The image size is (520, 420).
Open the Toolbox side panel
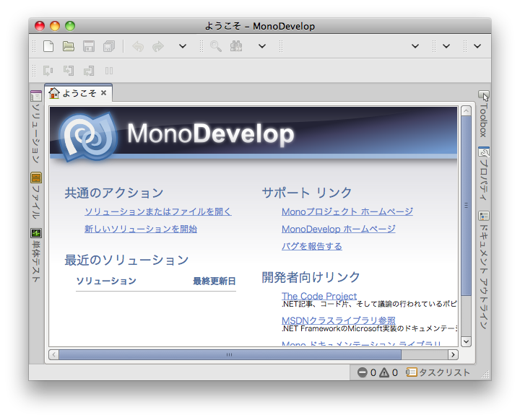click(483, 114)
